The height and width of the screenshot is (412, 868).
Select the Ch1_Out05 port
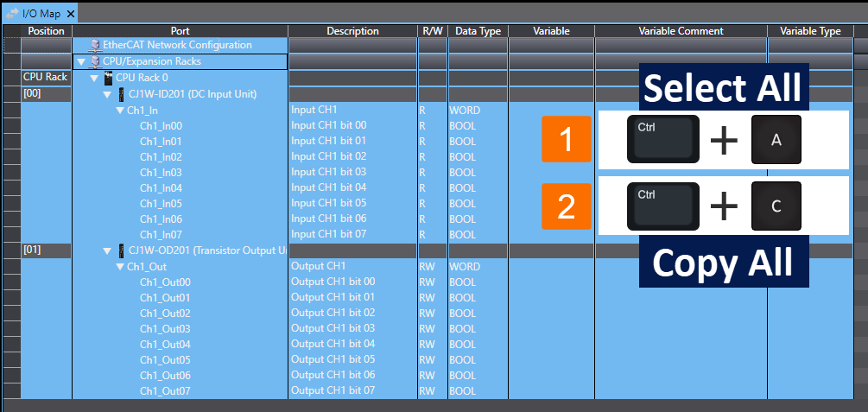tap(166, 360)
